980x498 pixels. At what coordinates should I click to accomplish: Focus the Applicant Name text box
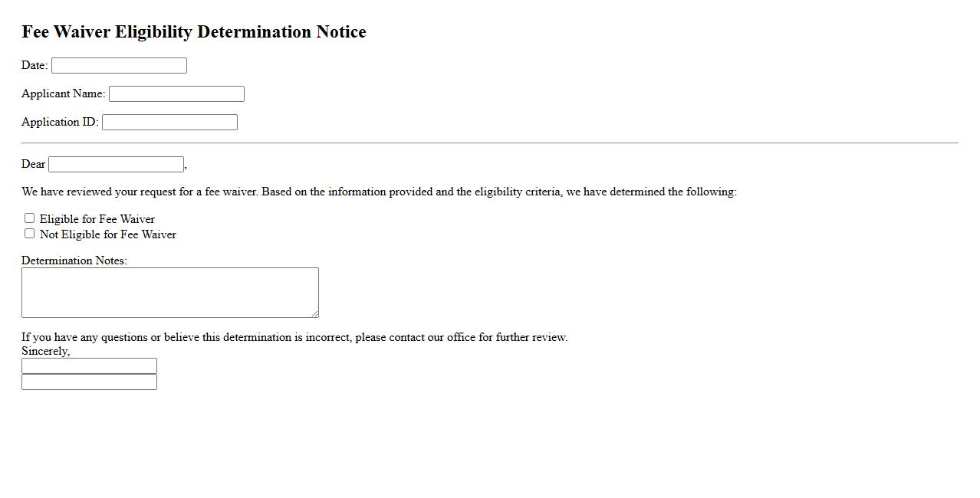click(x=176, y=94)
